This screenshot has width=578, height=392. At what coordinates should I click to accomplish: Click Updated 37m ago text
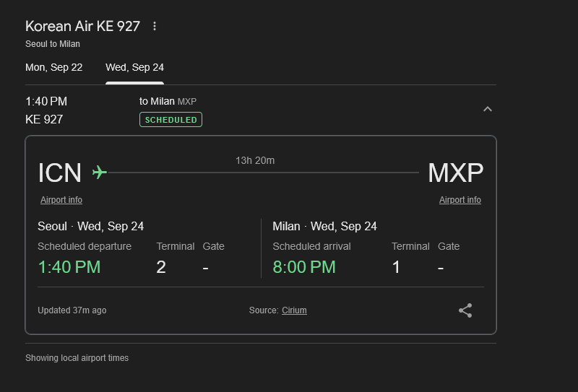72,310
